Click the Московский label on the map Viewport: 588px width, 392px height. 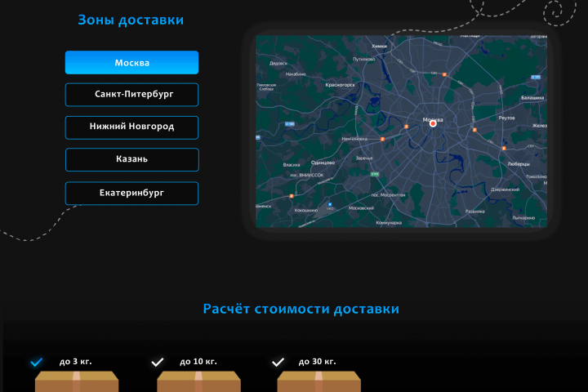click(x=361, y=207)
